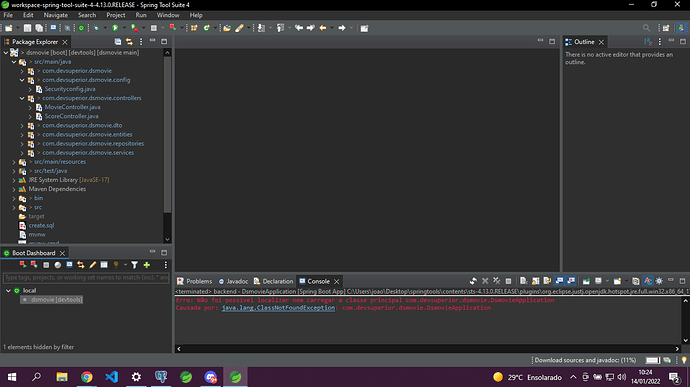690x387 pixels.
Task: Click the Save All toolbar icon
Action: point(39,28)
